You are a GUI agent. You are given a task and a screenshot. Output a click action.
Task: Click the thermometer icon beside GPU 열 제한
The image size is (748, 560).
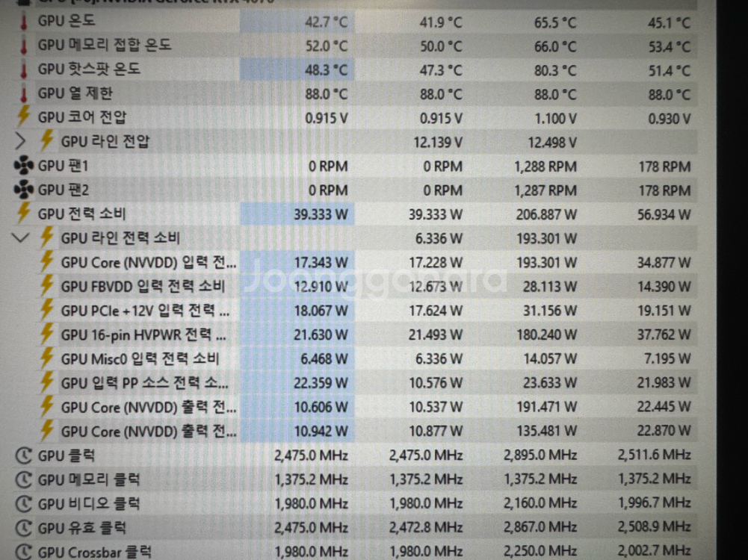pos(23,94)
